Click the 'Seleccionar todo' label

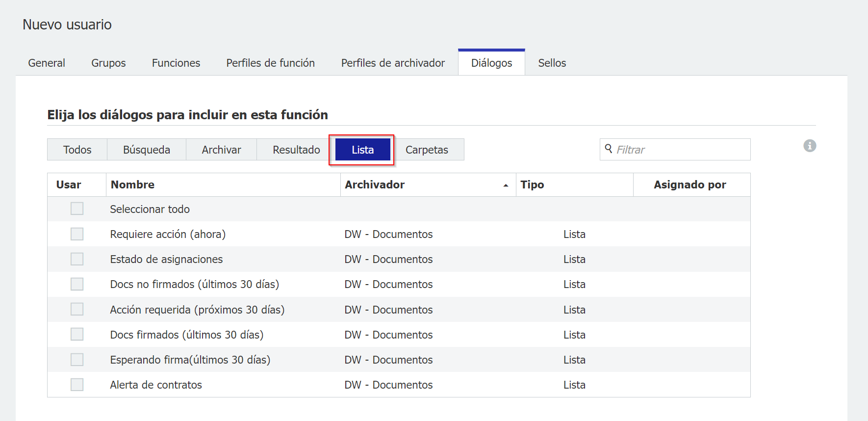coord(150,209)
